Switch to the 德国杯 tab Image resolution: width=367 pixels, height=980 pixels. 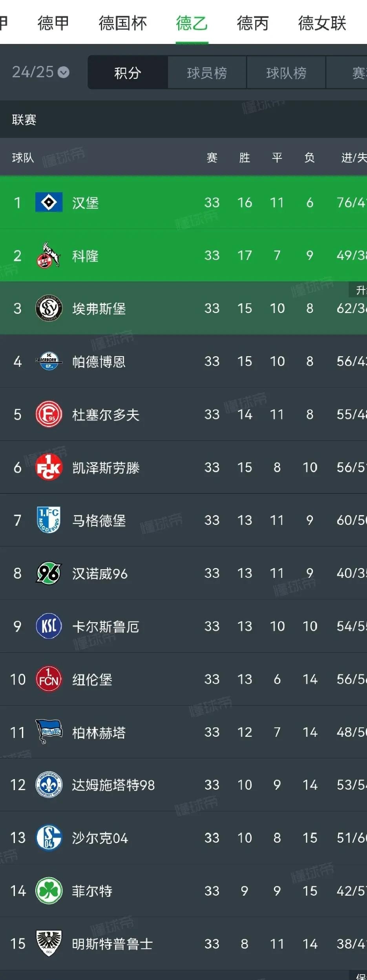coord(122,23)
